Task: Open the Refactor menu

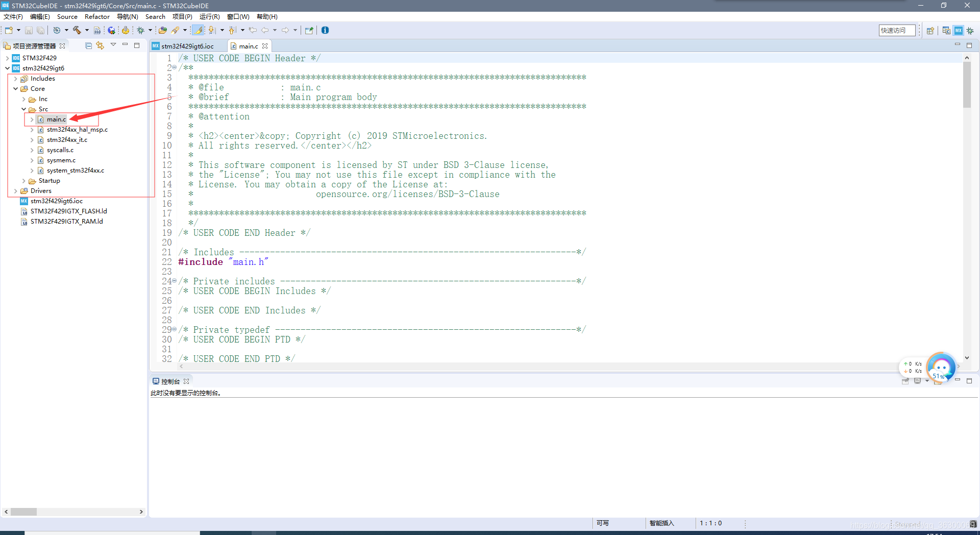Action: 97,17
